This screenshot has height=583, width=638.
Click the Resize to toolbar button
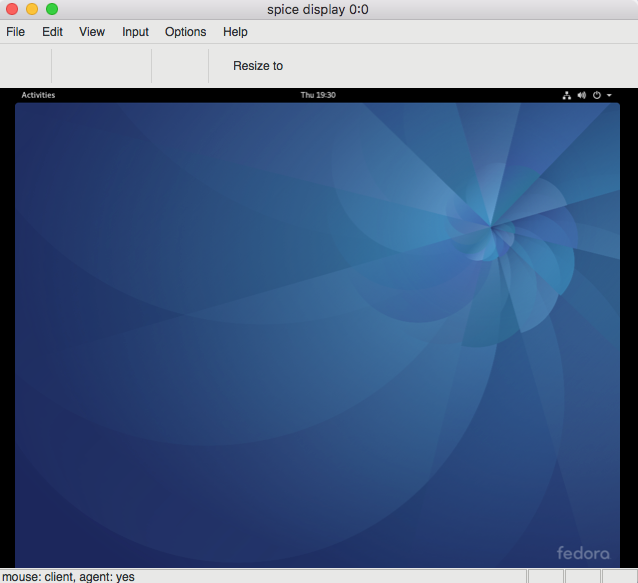coord(258,66)
